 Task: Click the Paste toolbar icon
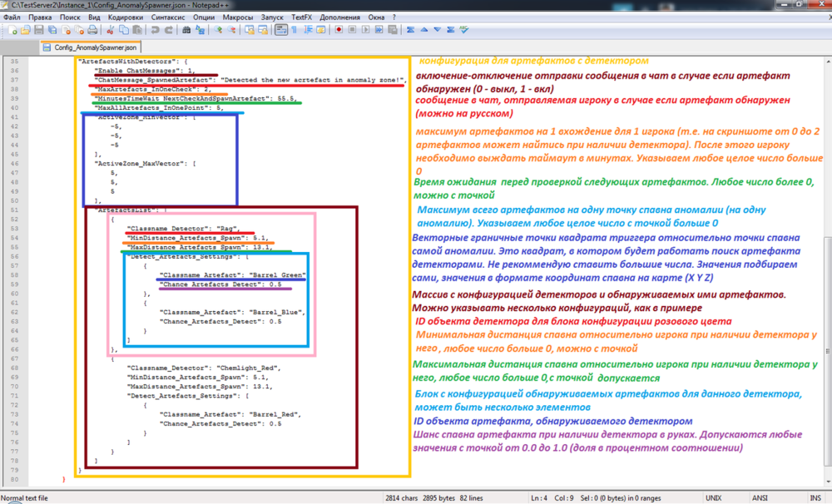[137, 30]
